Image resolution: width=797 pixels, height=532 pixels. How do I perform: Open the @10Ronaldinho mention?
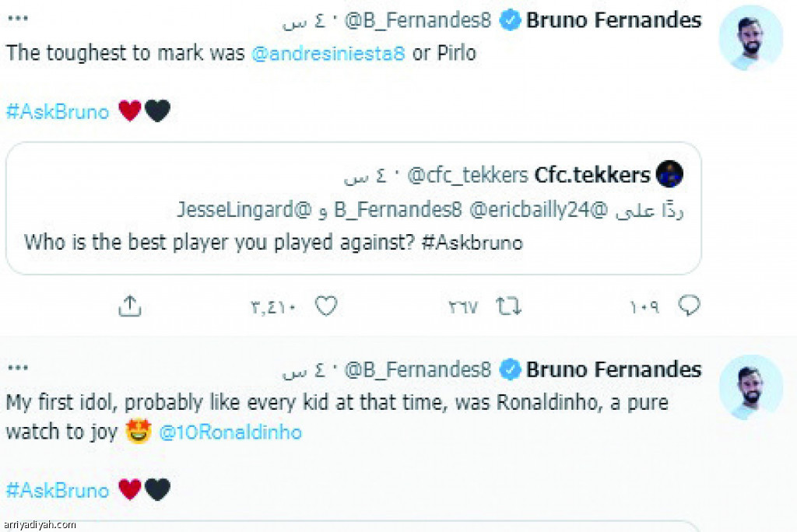pos(230,432)
